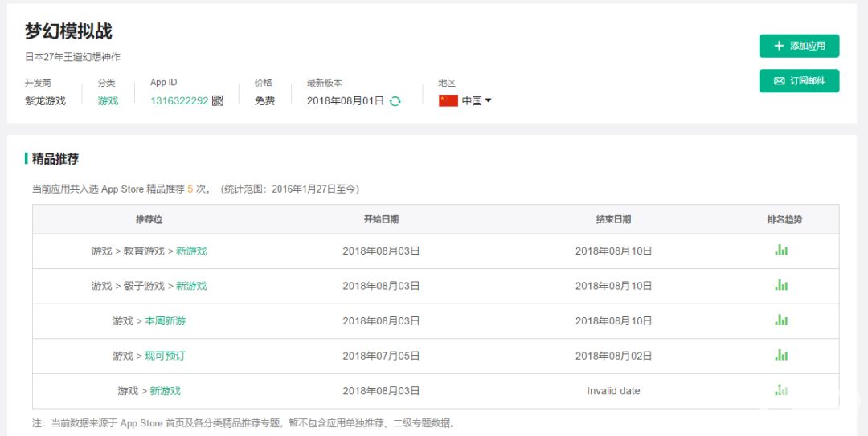Viewport: 868px width, 436px height.
Task: Click latest version date 2018年08月01日
Action: pyautogui.click(x=346, y=100)
